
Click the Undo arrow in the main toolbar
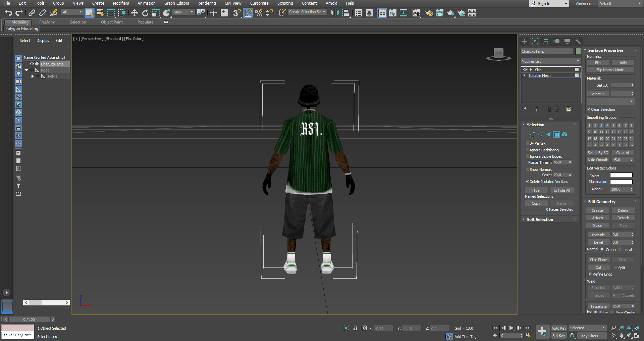tap(8, 13)
